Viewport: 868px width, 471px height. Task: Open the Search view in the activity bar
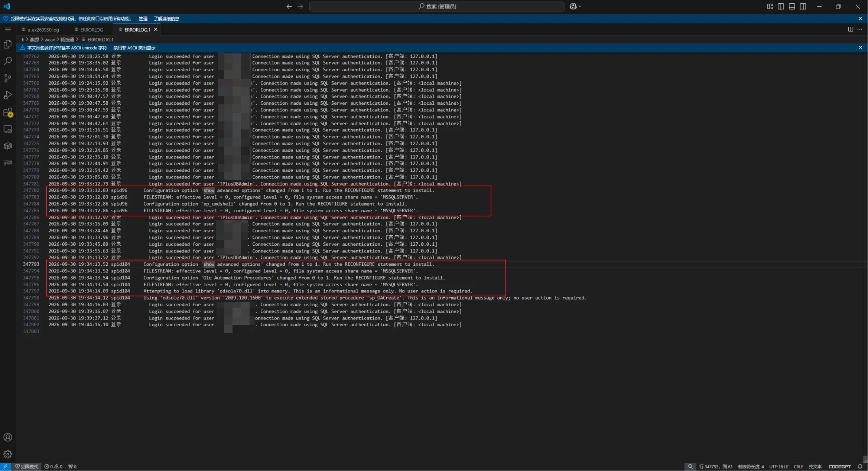click(7, 61)
